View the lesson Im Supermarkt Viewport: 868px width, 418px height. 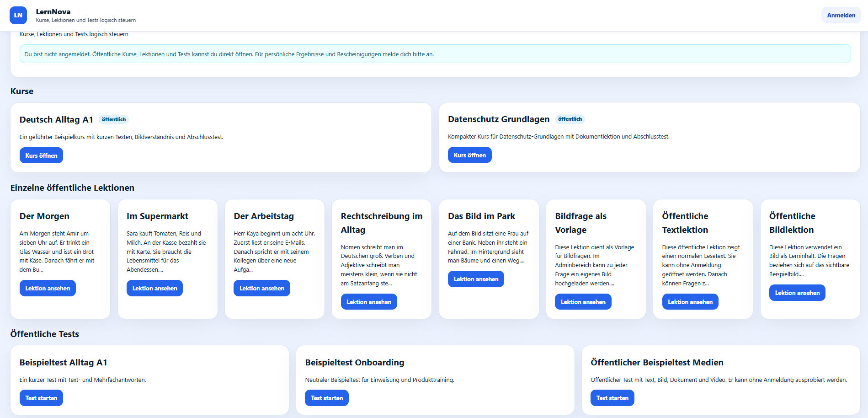[154, 288]
